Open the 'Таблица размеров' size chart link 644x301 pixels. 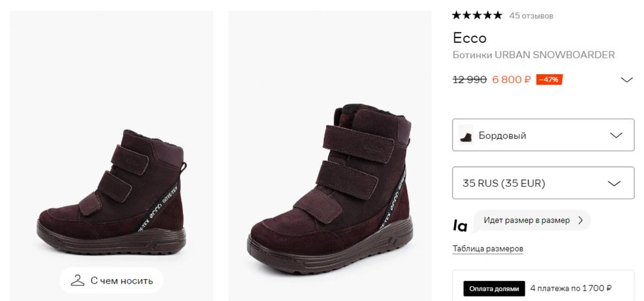[x=488, y=249]
